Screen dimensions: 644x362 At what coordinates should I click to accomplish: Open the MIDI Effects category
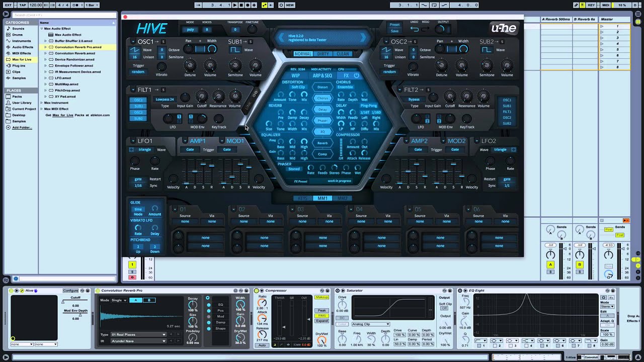pos(22,53)
